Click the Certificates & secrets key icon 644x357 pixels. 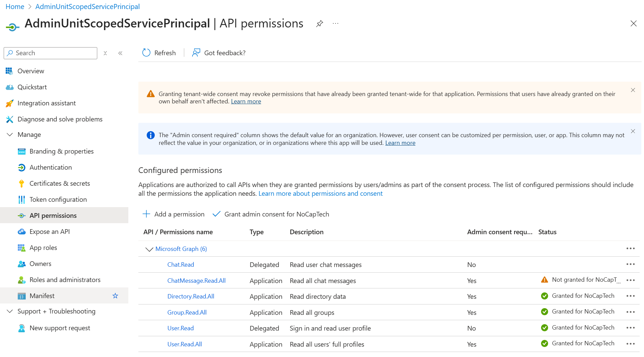click(x=21, y=183)
